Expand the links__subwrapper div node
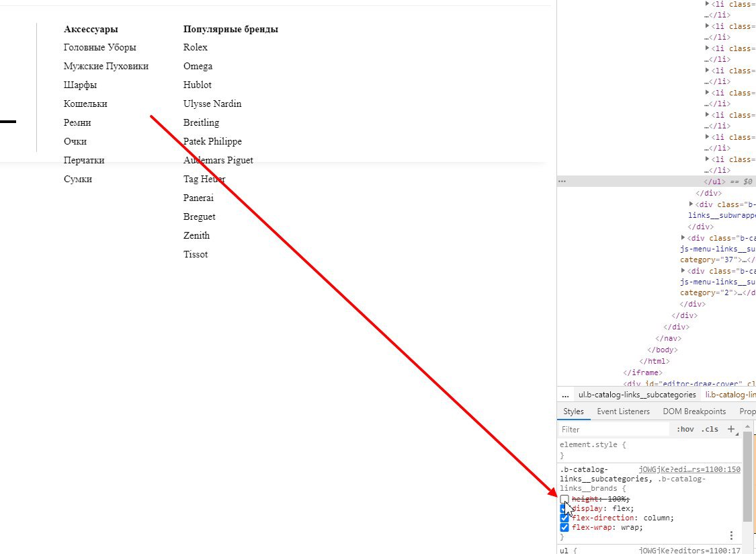Screen dimensions: 756x554 click(x=691, y=204)
